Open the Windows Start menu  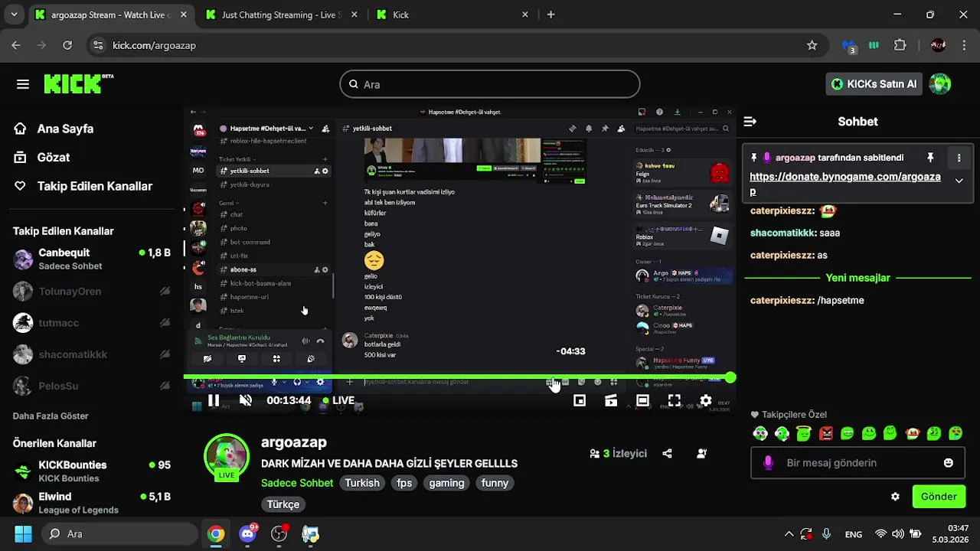[23, 533]
